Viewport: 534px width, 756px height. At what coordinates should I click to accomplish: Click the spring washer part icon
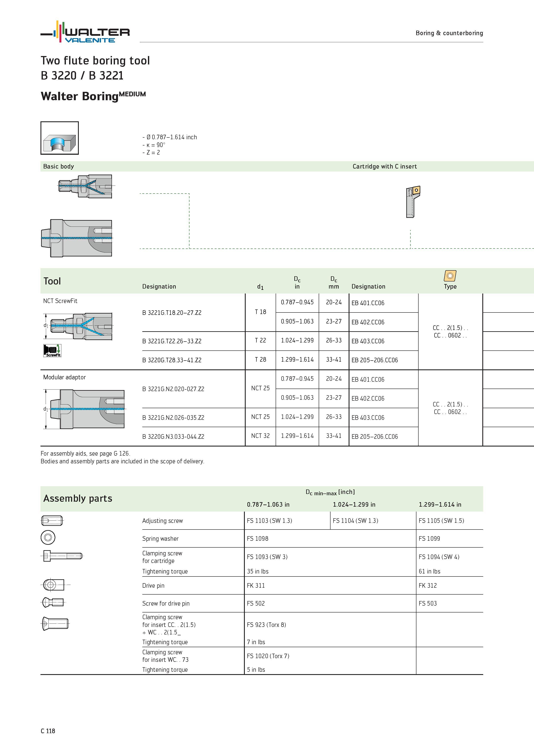click(x=48, y=538)
